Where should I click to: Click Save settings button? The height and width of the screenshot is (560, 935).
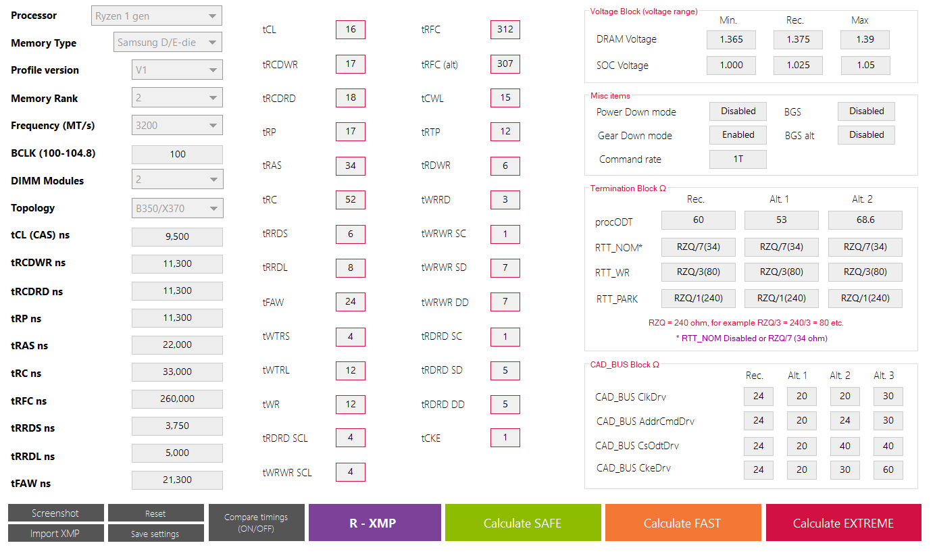[155, 533]
